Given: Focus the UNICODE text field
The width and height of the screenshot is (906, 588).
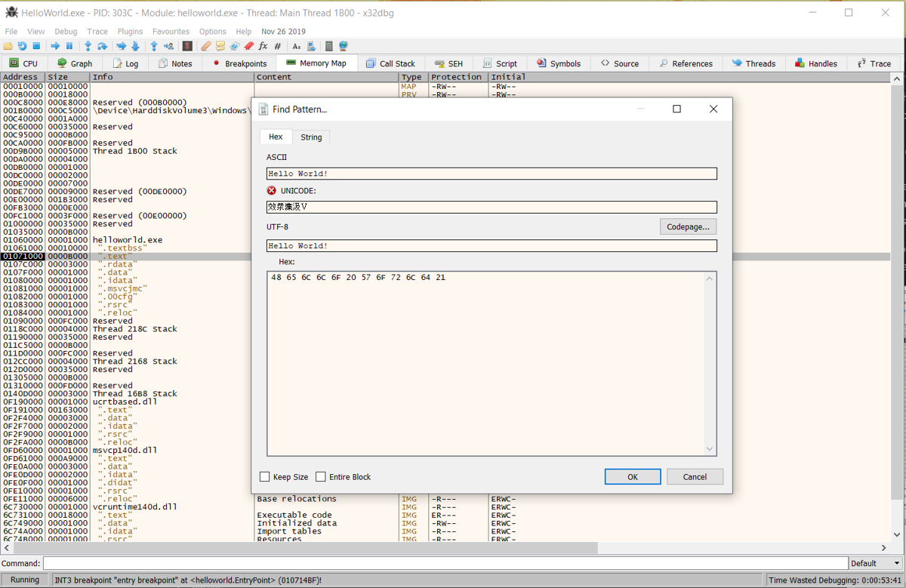Looking at the screenshot, I should [x=492, y=207].
